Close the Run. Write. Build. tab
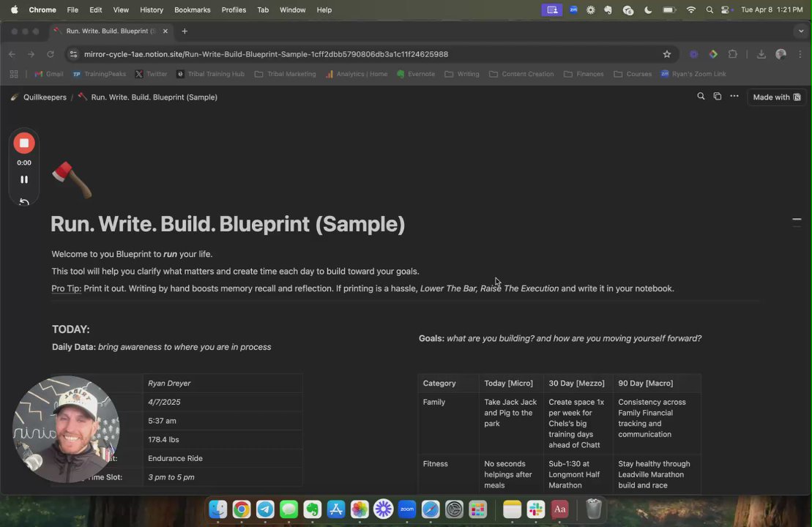Image resolution: width=812 pixels, height=527 pixels. click(165, 31)
